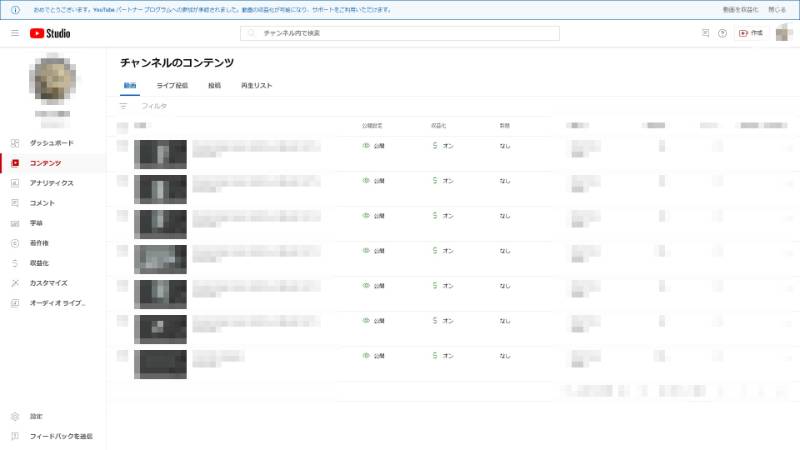Click the 制限 column header
Viewport: 800px width, 450px height.
(504, 126)
